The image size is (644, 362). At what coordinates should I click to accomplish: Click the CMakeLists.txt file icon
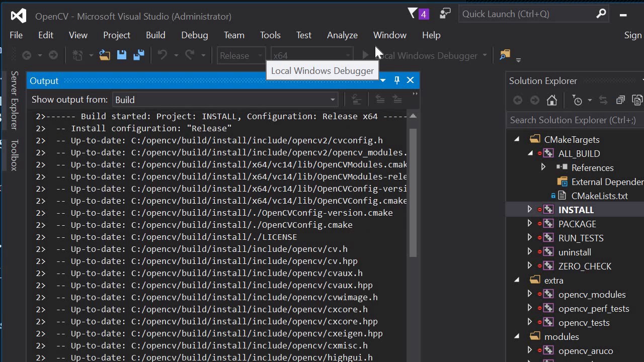(x=562, y=196)
